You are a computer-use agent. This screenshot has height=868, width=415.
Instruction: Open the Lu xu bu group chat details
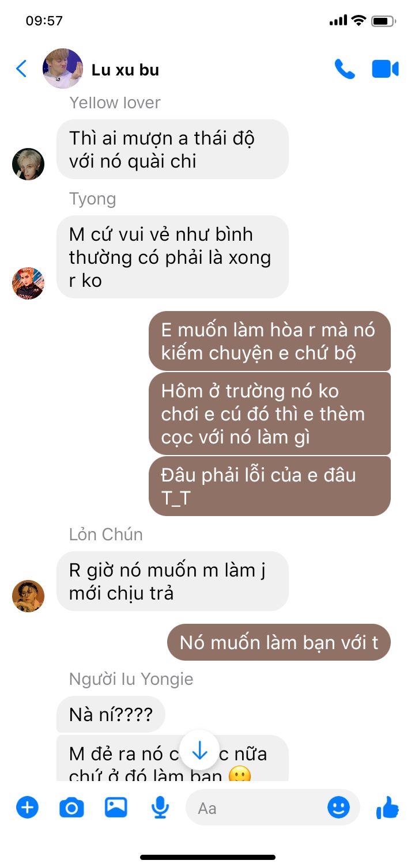(125, 70)
